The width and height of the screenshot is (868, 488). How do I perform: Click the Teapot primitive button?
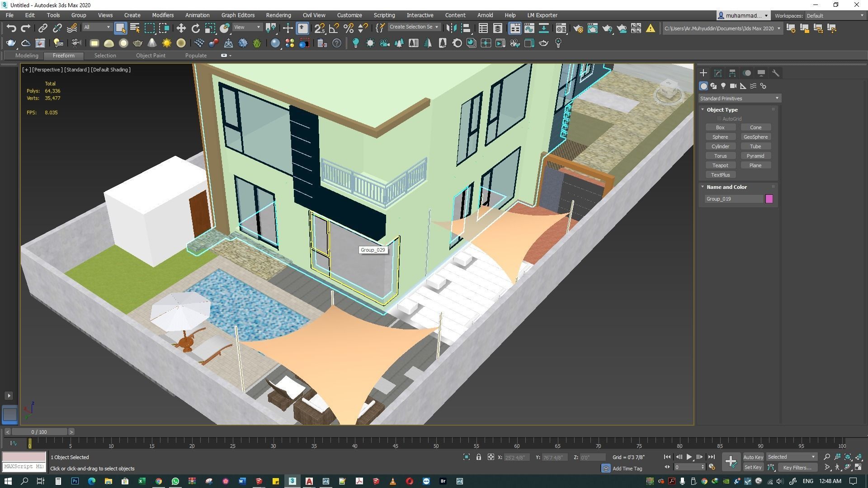point(720,165)
